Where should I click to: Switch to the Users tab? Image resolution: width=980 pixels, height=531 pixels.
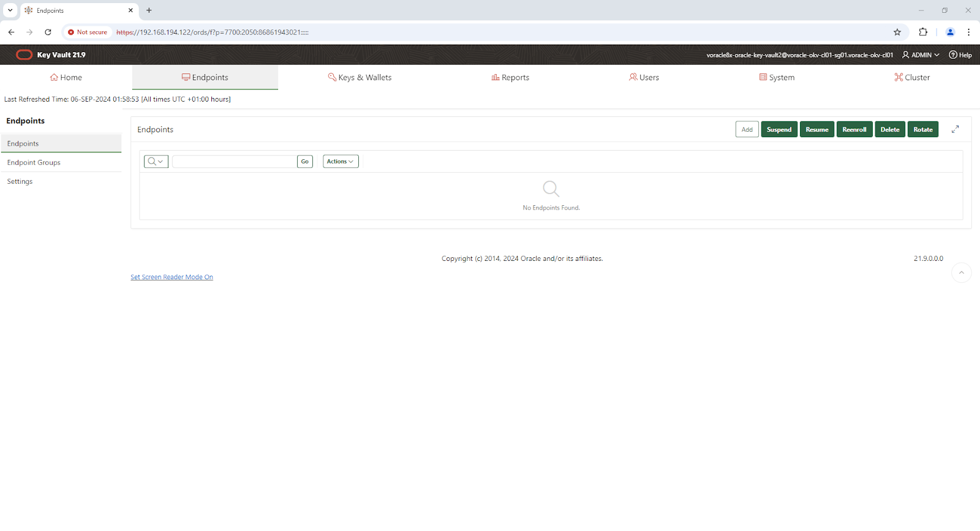pos(644,77)
